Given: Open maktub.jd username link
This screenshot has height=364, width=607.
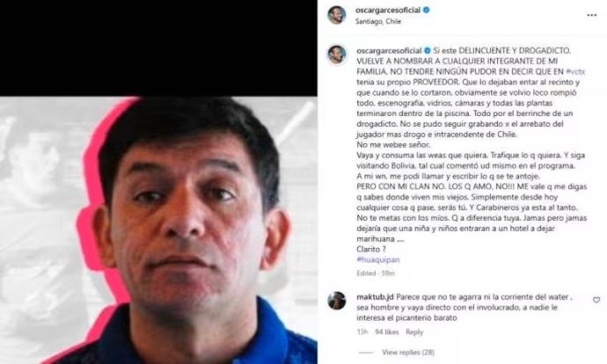Looking at the screenshot, I should 375,296.
